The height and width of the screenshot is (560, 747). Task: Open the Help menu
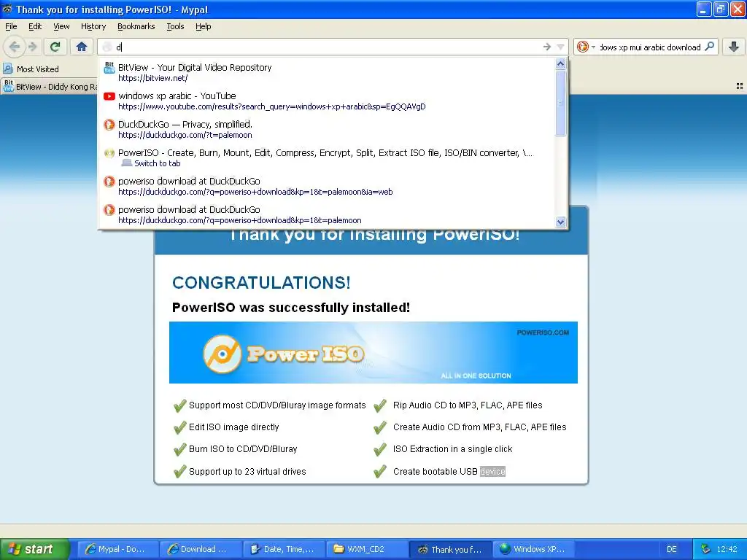tap(203, 26)
